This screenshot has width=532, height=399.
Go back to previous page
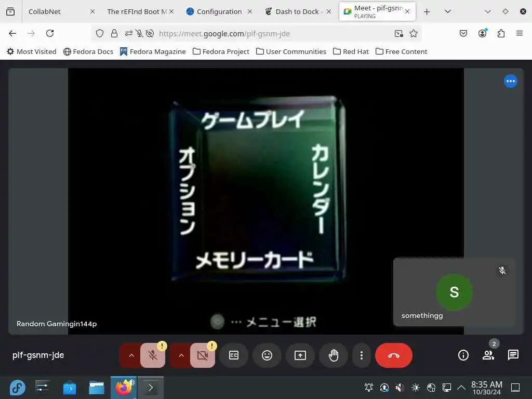[12, 33]
